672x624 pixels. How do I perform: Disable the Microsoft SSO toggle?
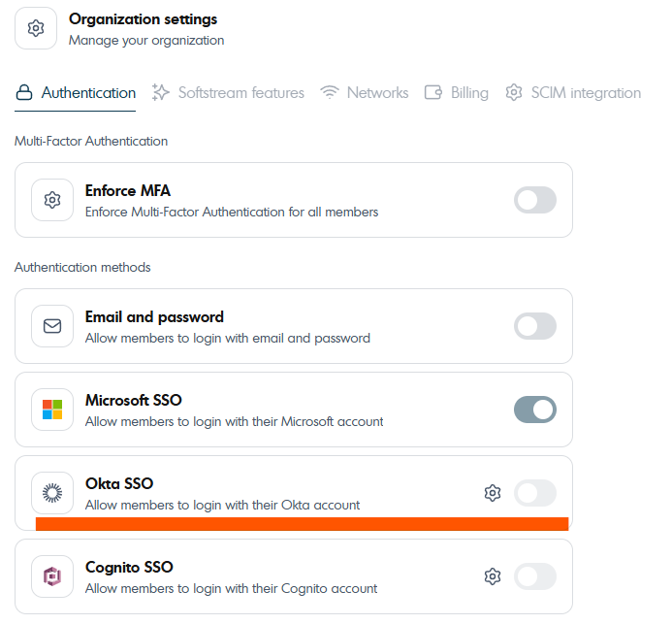(535, 410)
